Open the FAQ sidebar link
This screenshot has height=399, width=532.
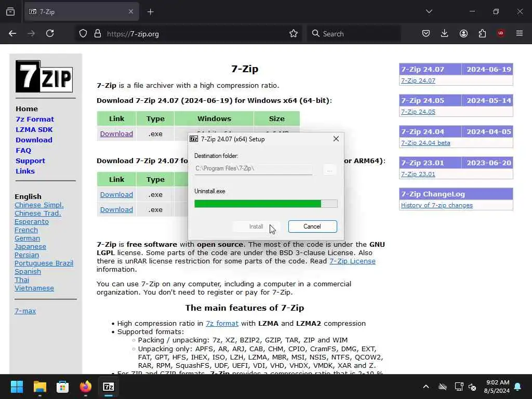[23, 150]
